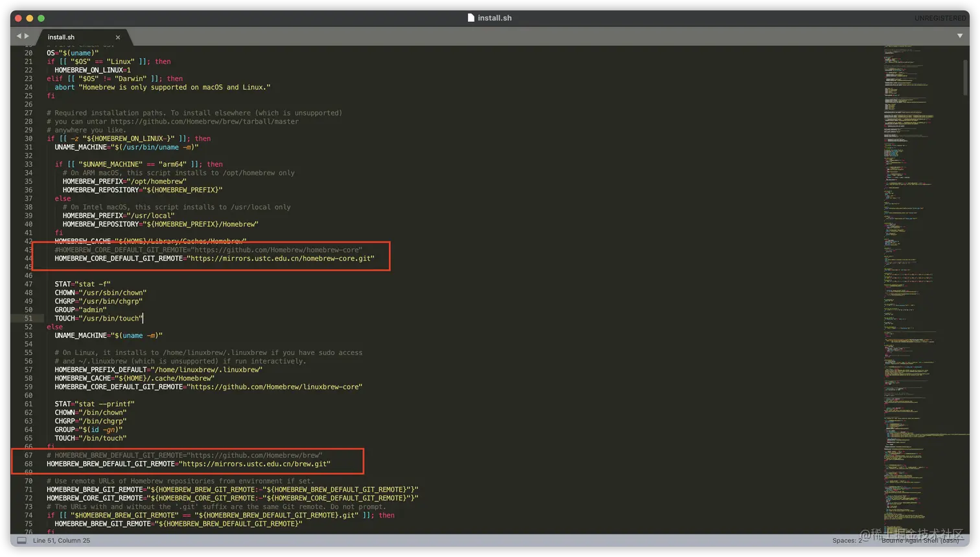Close the install.sh tab
Image resolution: width=980 pixels, height=557 pixels.
[x=118, y=38]
